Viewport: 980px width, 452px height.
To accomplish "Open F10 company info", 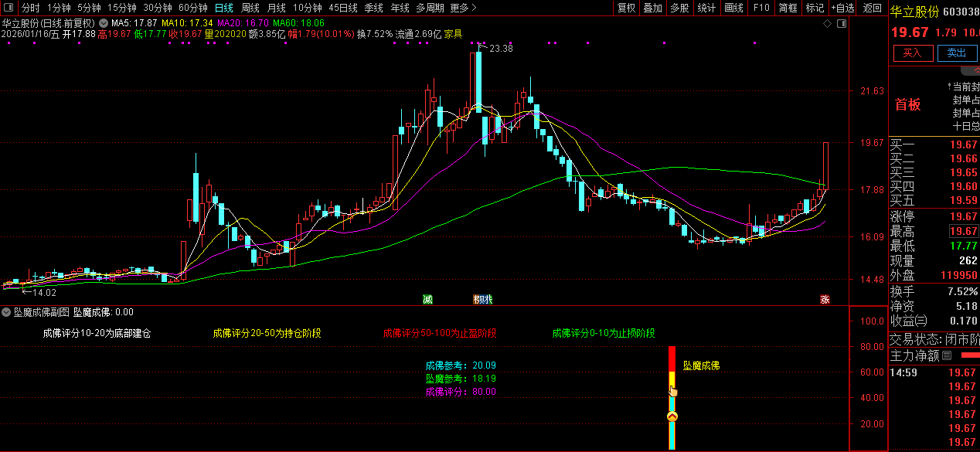I will click(x=761, y=8).
